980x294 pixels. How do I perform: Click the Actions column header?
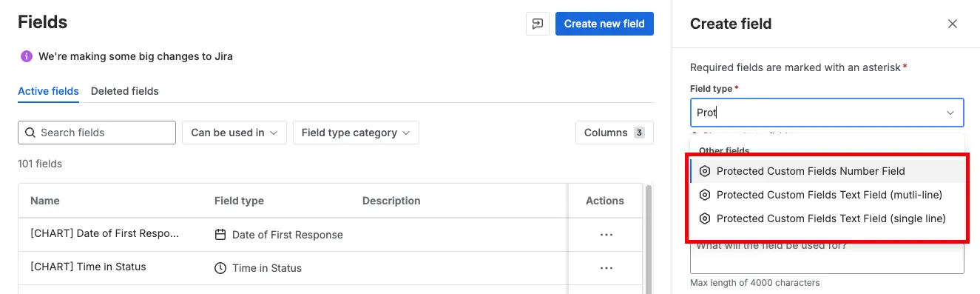coord(605,201)
